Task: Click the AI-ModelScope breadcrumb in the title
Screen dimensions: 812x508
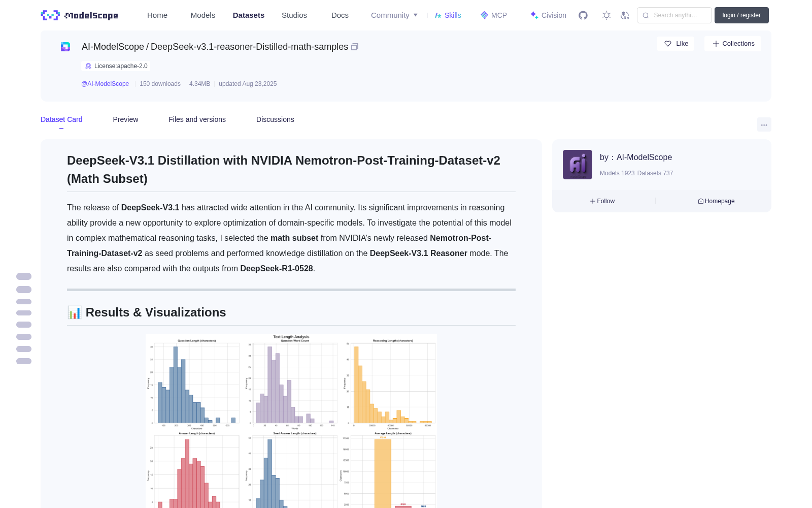Action: [113, 47]
